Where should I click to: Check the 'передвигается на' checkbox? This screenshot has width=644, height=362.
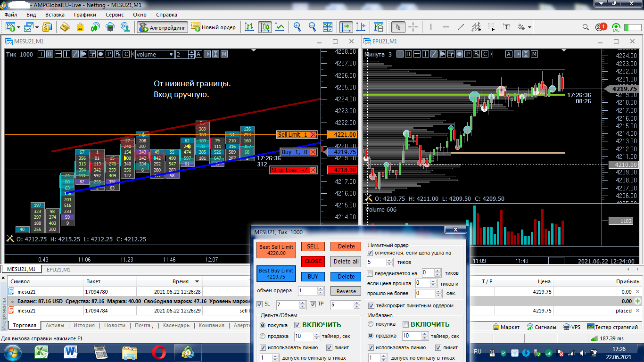[x=370, y=273]
